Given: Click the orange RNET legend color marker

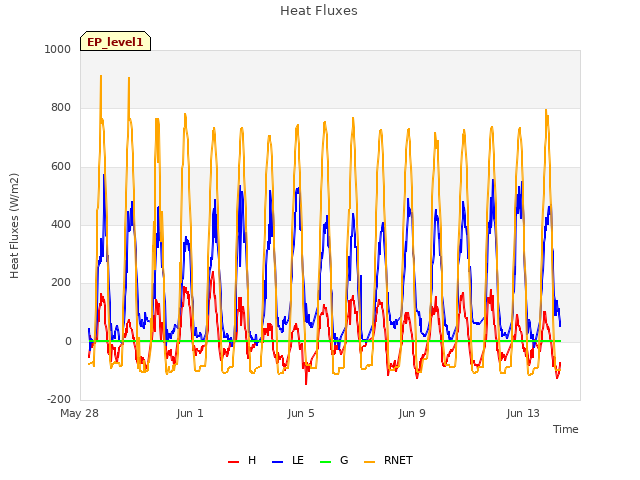Looking at the screenshot, I should click(369, 462).
